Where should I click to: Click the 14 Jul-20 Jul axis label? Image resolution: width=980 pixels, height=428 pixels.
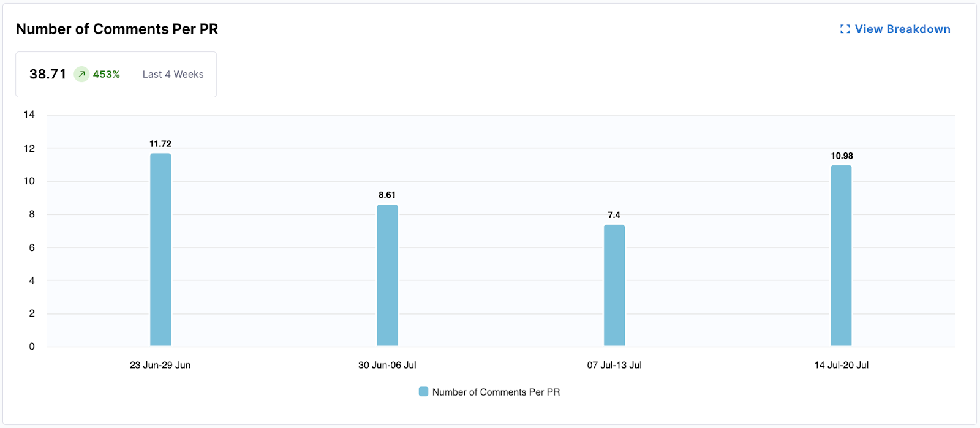tap(840, 365)
